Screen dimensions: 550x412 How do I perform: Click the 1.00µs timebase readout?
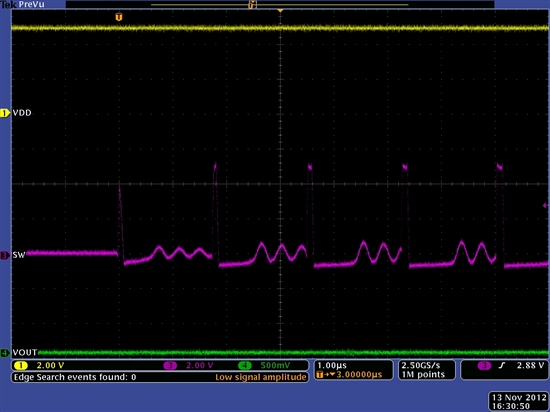332,365
